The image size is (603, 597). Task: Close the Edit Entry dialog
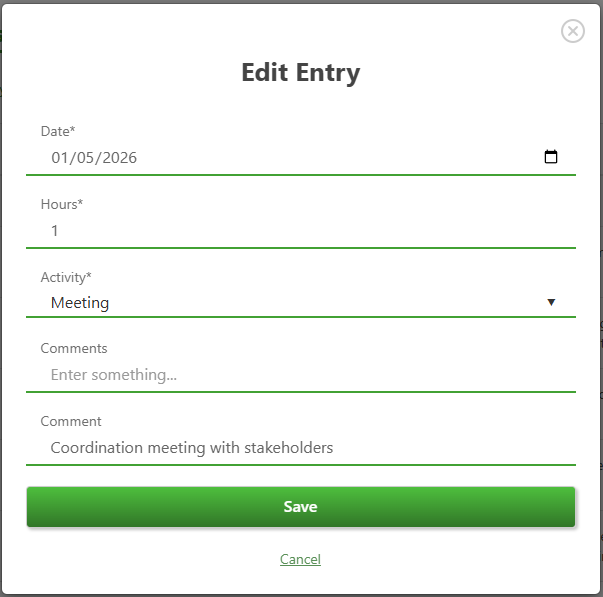click(x=573, y=31)
